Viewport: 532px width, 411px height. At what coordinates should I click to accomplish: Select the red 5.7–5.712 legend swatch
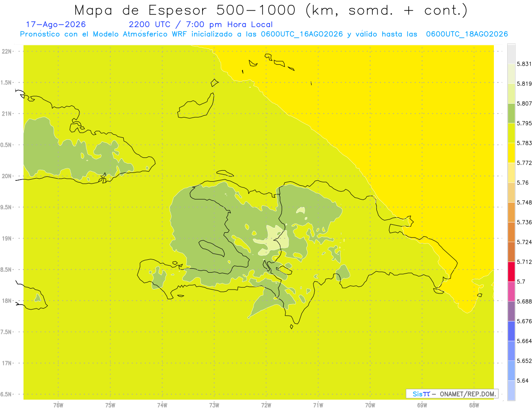coord(511,271)
